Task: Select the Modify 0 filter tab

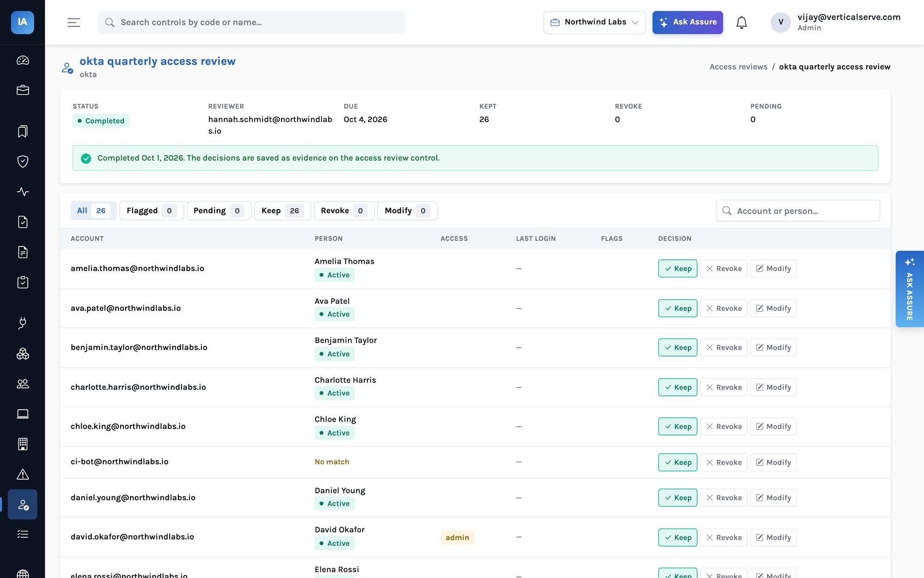Action: click(407, 211)
